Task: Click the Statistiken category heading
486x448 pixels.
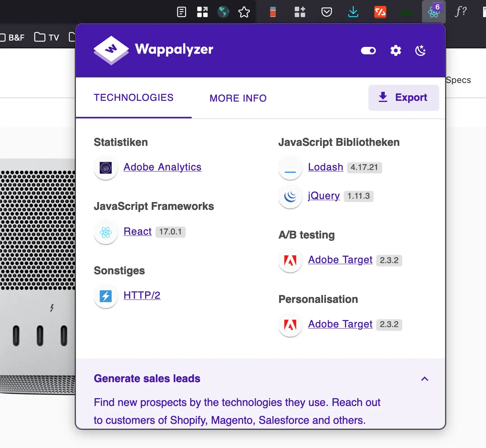Action: (x=121, y=142)
